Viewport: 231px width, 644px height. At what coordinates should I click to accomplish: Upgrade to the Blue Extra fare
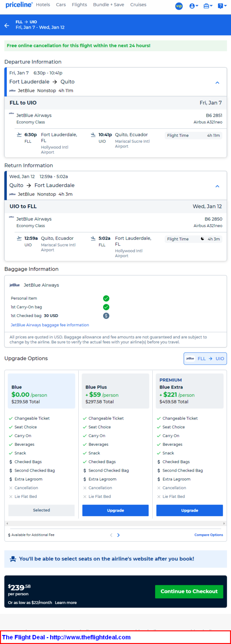pos(190,510)
